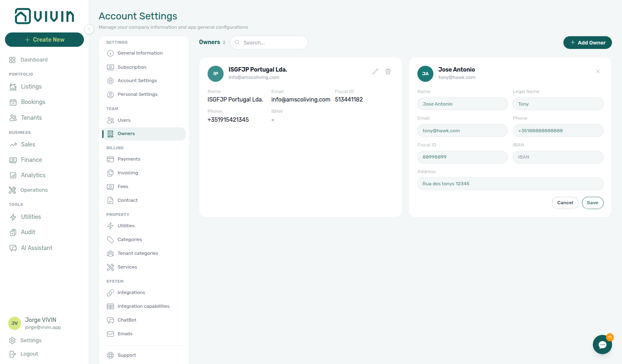Click the Legal Name field containing Tony
This screenshot has width=622, height=364.
click(x=558, y=104)
